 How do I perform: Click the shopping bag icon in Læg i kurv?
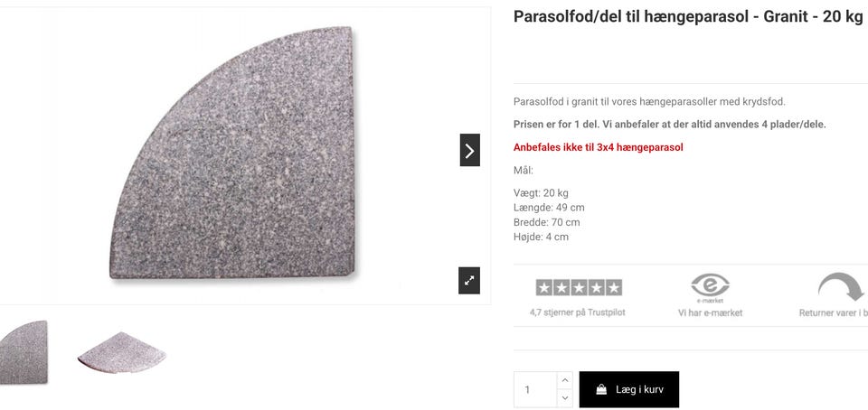pos(601,389)
